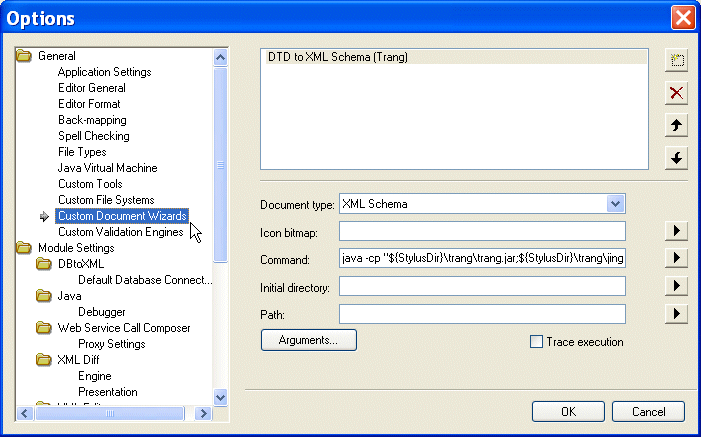Open the Arguments dialog button
Viewport: 701px width, 437px height.
(308, 341)
